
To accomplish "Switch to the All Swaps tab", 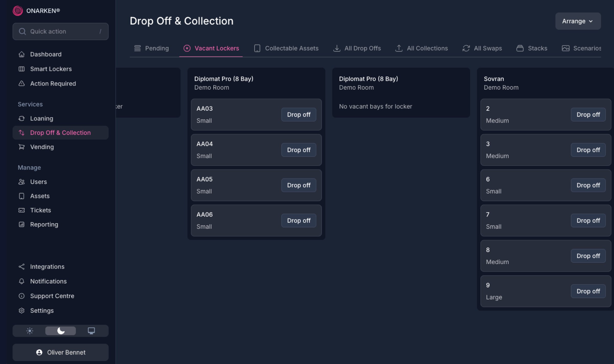I will 482,48.
